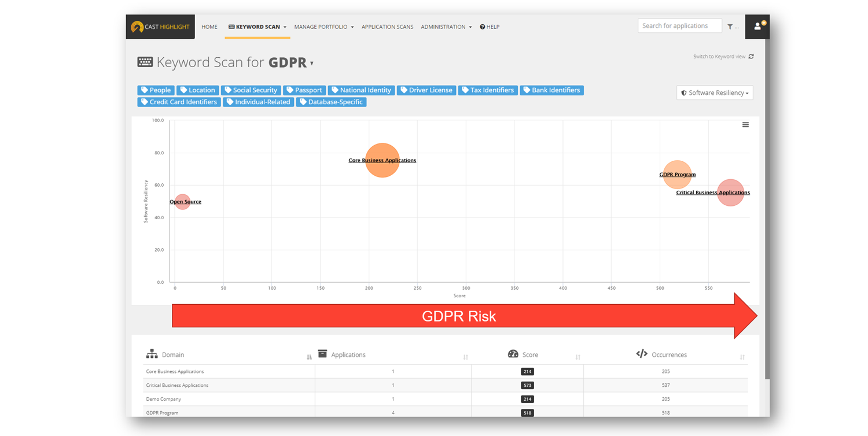Screen dimensions: 868x436
Task: Open the chart hamburger menu
Action: (745, 125)
